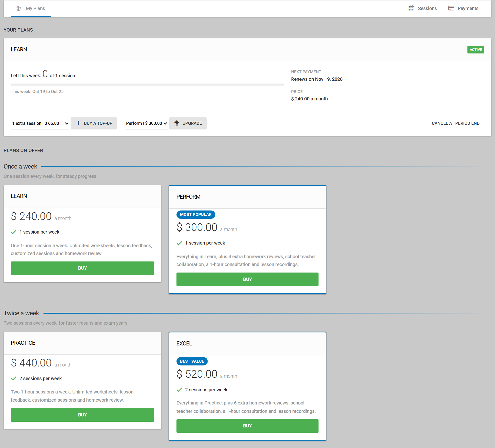
Task: Click the '$ 240.00 a month' price value
Action: coord(309,99)
